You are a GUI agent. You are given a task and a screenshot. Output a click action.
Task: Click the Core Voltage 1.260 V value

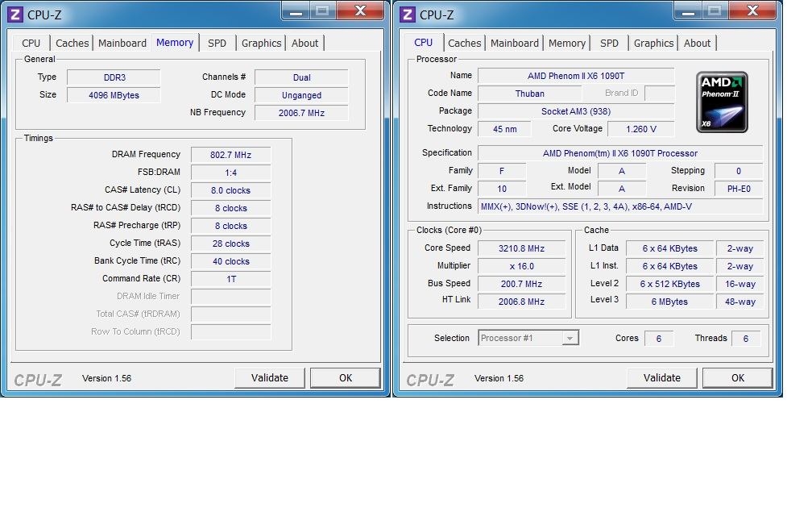(641, 128)
